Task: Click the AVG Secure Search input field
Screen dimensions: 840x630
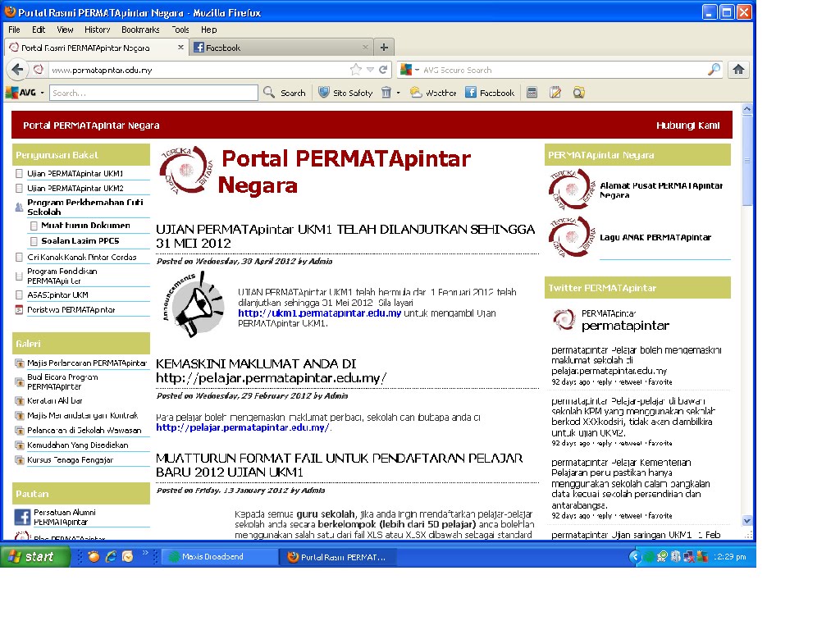Action: point(563,70)
